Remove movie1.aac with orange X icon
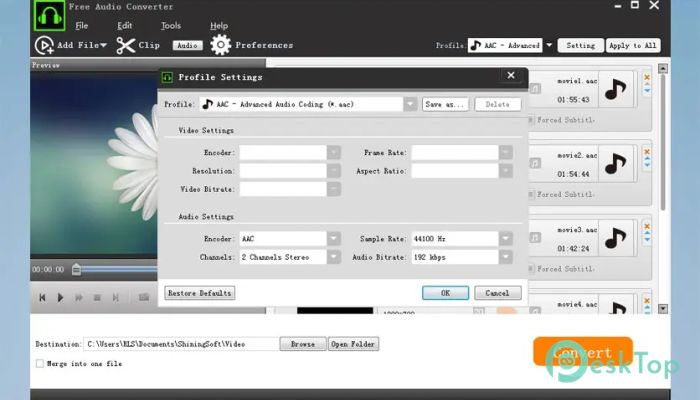 pos(647,77)
